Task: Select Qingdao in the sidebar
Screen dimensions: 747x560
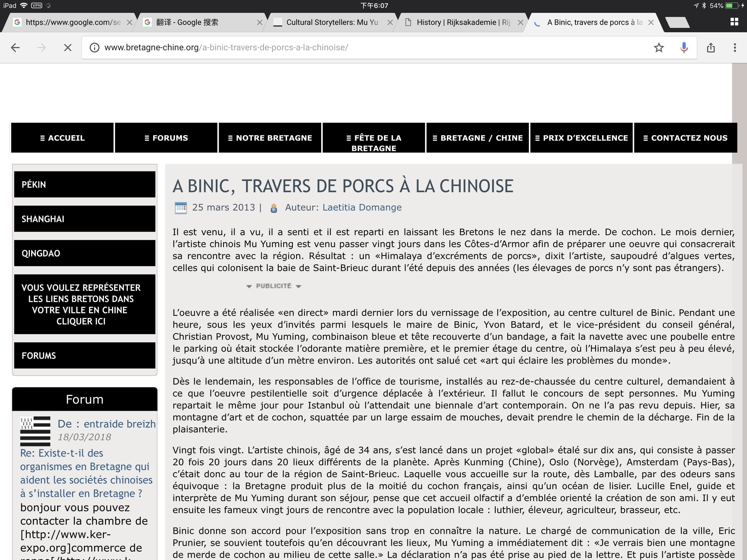Action: 85,253
